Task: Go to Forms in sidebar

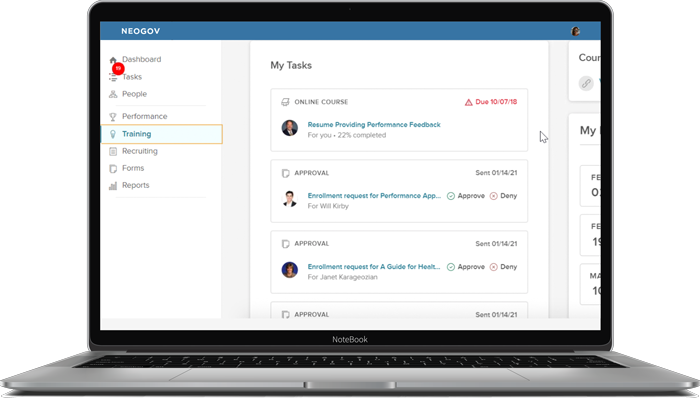Action: (133, 168)
